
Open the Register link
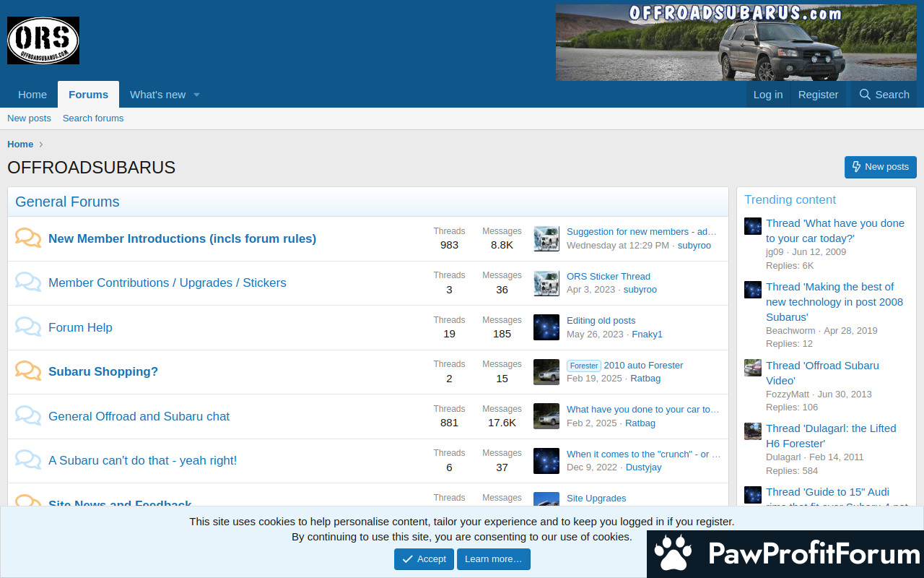coord(818,95)
